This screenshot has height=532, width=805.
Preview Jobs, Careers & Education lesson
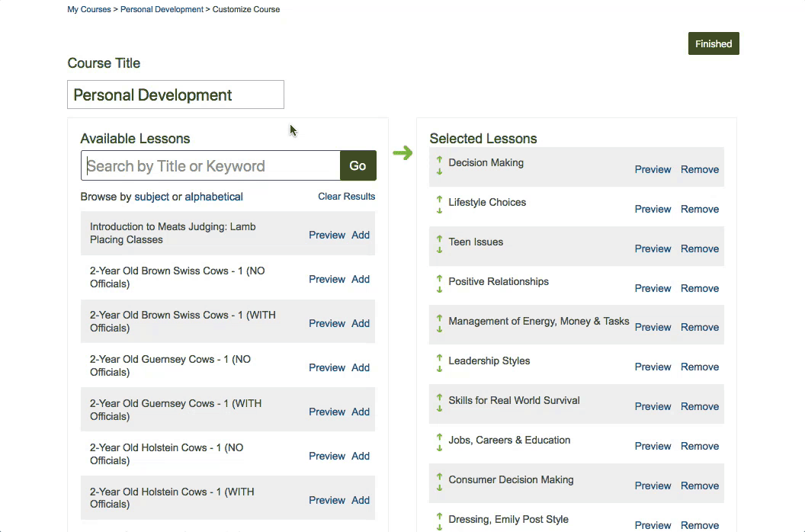point(653,445)
